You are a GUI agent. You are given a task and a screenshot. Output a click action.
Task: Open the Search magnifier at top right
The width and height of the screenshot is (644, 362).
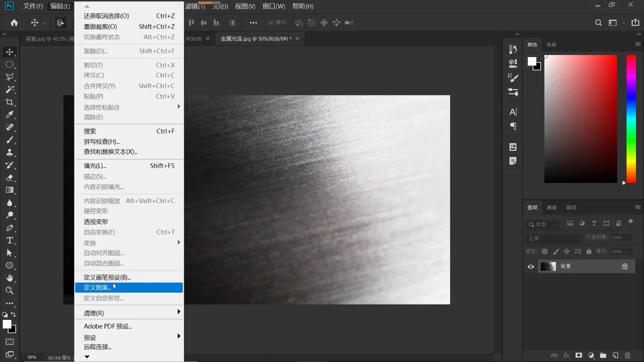click(x=598, y=23)
